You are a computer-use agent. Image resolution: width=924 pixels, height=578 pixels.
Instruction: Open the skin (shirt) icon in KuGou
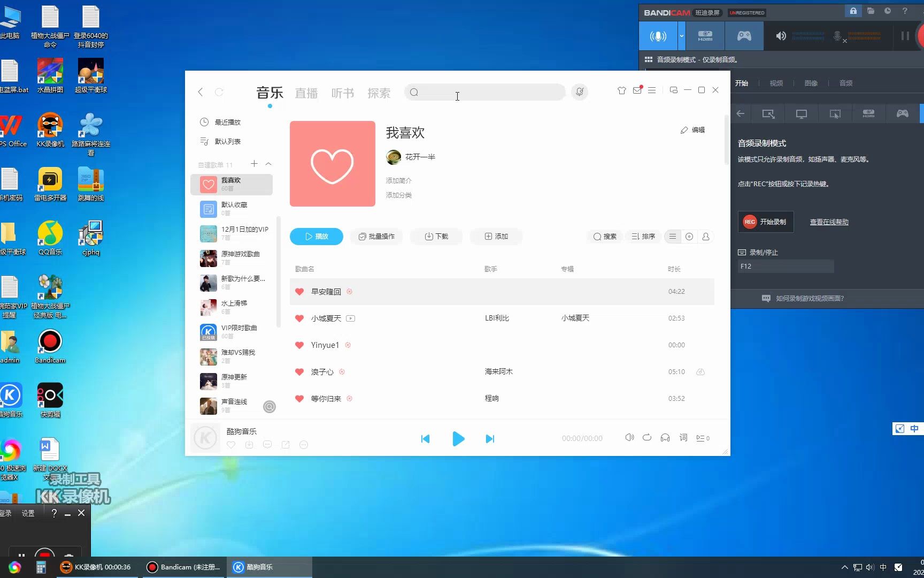pos(621,90)
